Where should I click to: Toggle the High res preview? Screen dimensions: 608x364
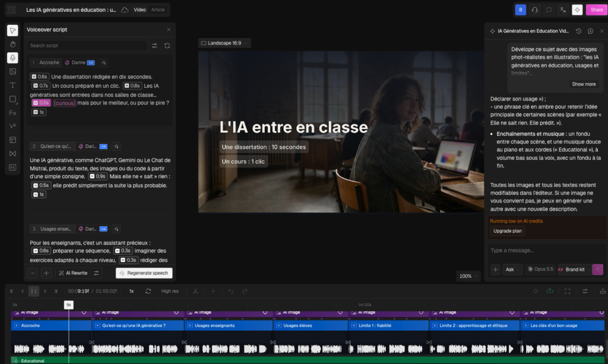[170, 291]
